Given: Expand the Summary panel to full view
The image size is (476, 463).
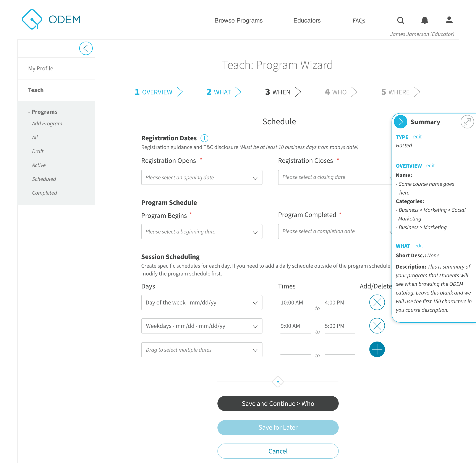Looking at the screenshot, I should (467, 121).
